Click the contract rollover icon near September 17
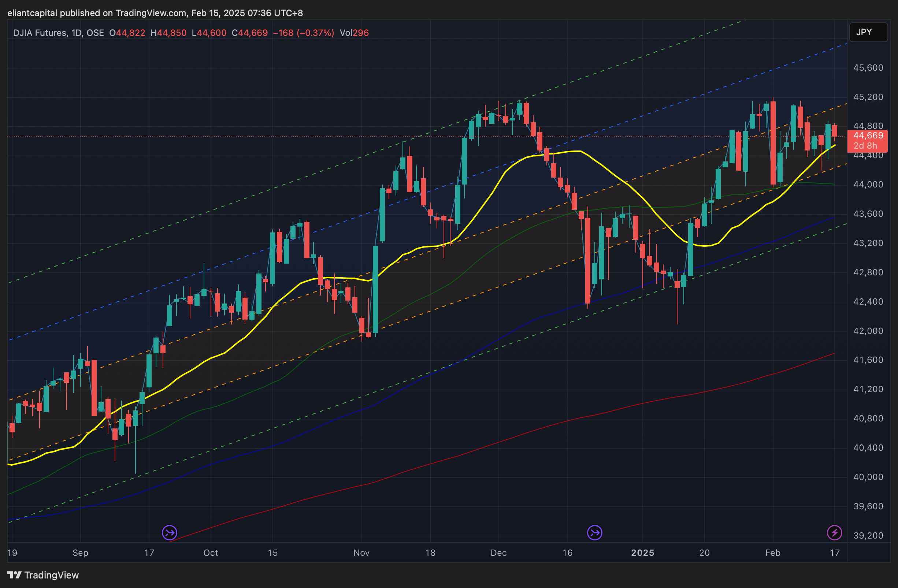The height and width of the screenshot is (588, 898). pyautogui.click(x=170, y=533)
